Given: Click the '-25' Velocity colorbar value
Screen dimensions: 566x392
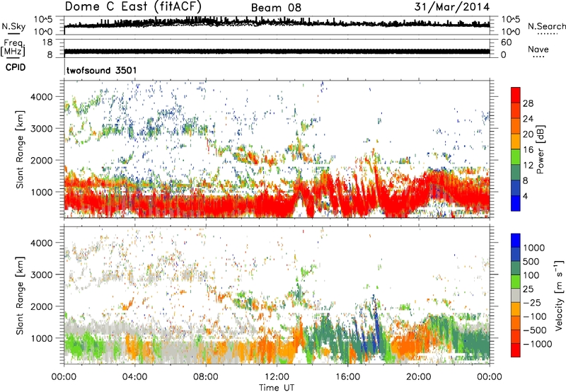Looking at the screenshot, I should click(x=533, y=302).
